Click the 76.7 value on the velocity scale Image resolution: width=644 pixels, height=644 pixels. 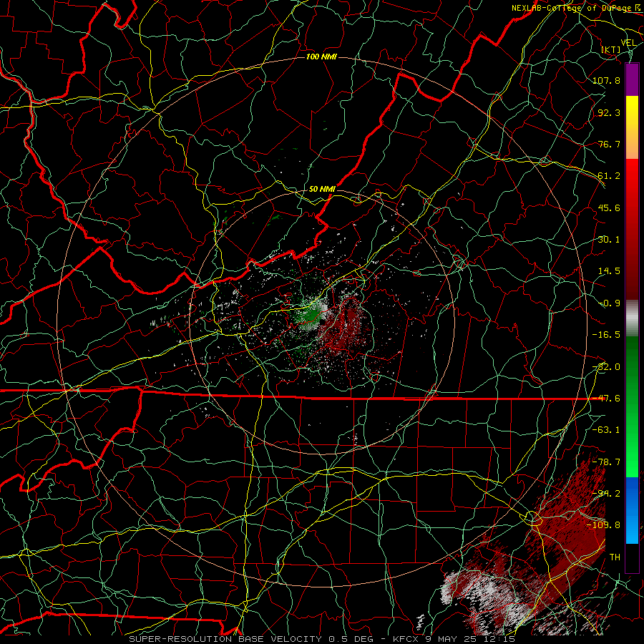(609, 144)
